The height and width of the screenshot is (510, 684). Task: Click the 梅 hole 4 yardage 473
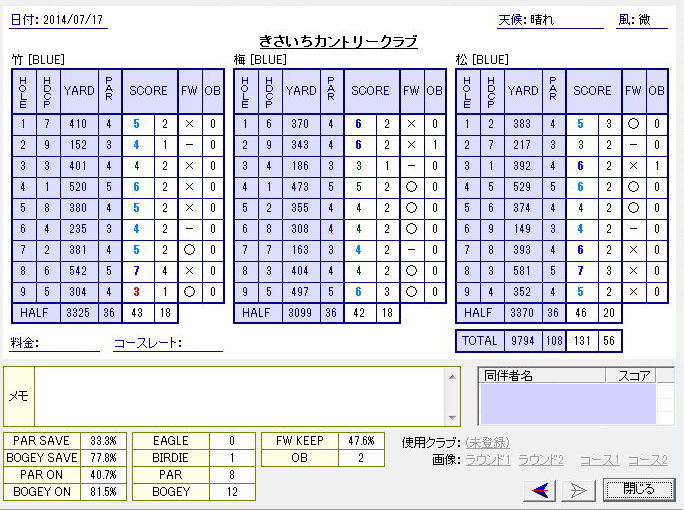[x=301, y=187]
